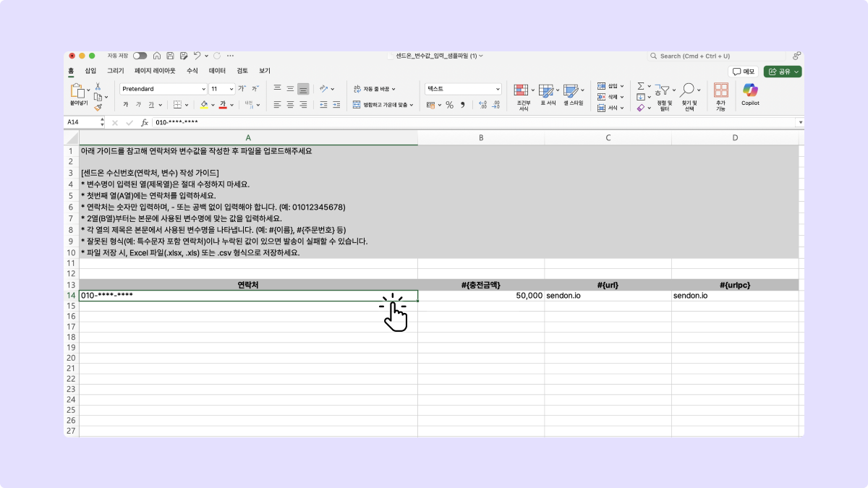Click the cut scissors icon
Screen dimensions: 868x488
pyautogui.click(x=98, y=86)
